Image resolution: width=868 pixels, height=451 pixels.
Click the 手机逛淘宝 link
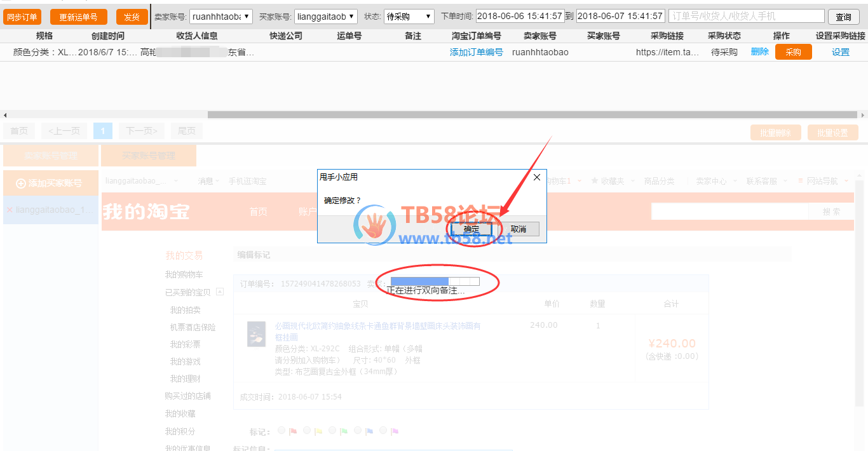[248, 181]
